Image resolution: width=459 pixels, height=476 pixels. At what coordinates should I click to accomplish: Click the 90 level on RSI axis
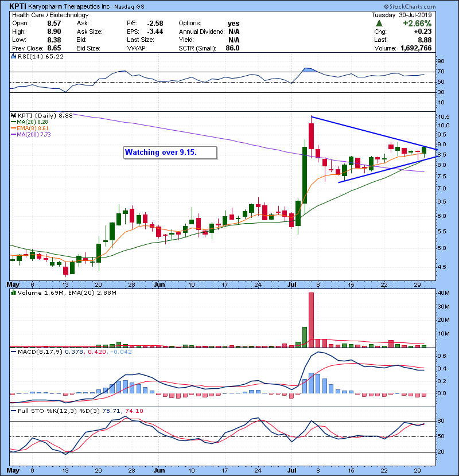pyautogui.click(x=441, y=61)
